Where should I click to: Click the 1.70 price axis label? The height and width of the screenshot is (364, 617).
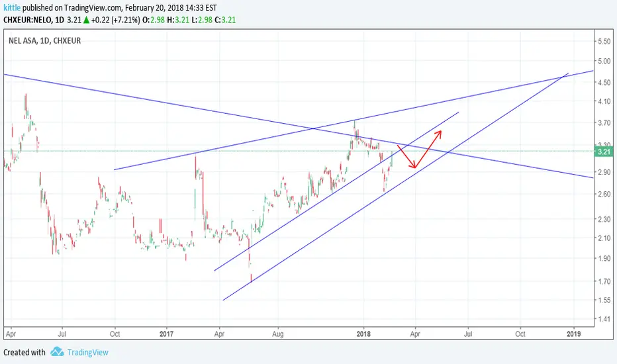point(604,281)
